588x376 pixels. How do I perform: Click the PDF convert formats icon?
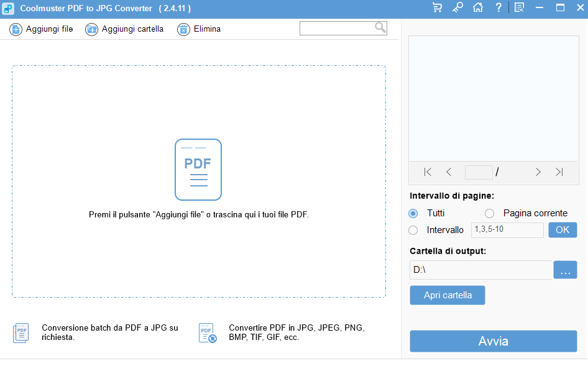(208, 333)
